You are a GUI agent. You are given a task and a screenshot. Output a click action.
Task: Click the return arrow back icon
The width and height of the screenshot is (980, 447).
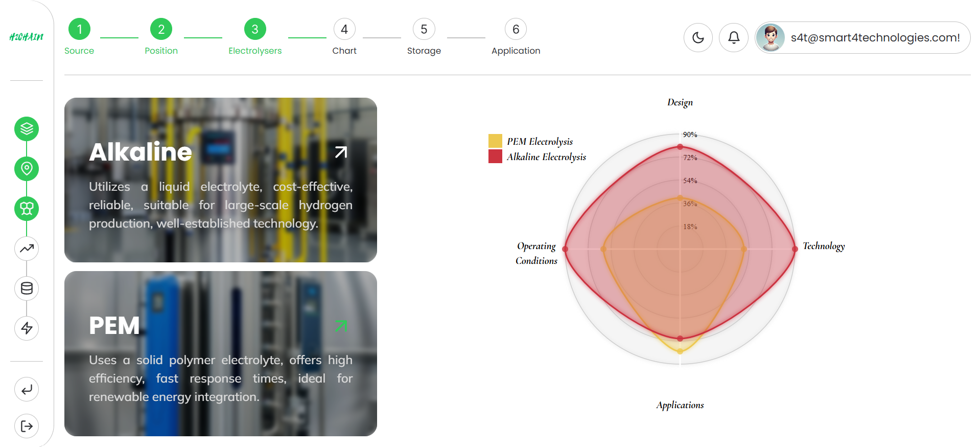point(27,390)
